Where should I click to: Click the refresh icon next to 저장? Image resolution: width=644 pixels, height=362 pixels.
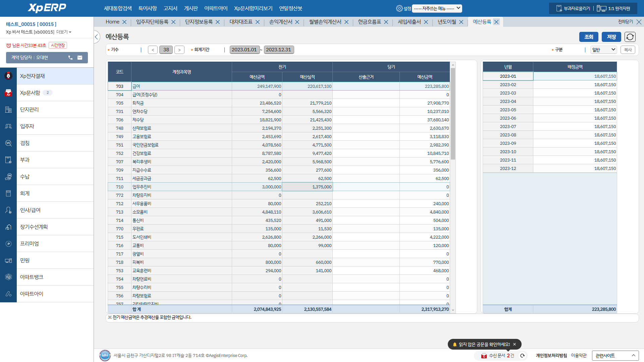630,37
